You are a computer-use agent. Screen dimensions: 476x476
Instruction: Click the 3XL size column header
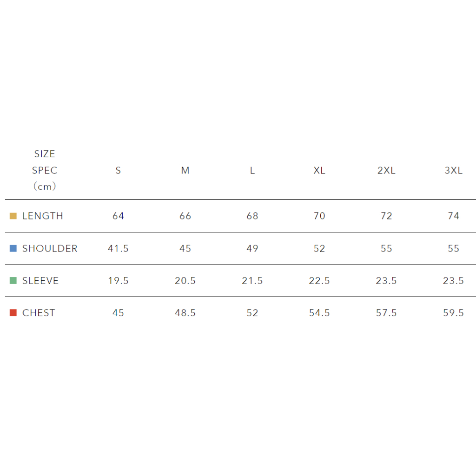pyautogui.click(x=453, y=171)
